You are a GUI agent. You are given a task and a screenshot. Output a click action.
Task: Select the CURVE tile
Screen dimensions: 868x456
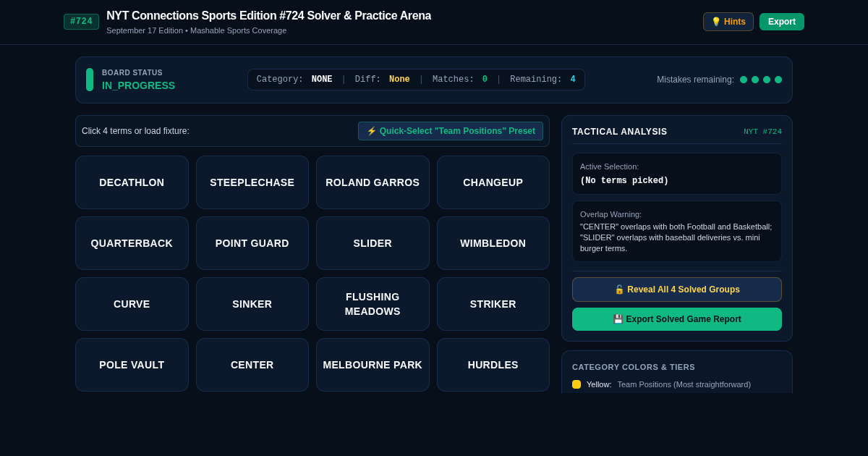pyautogui.click(x=132, y=304)
